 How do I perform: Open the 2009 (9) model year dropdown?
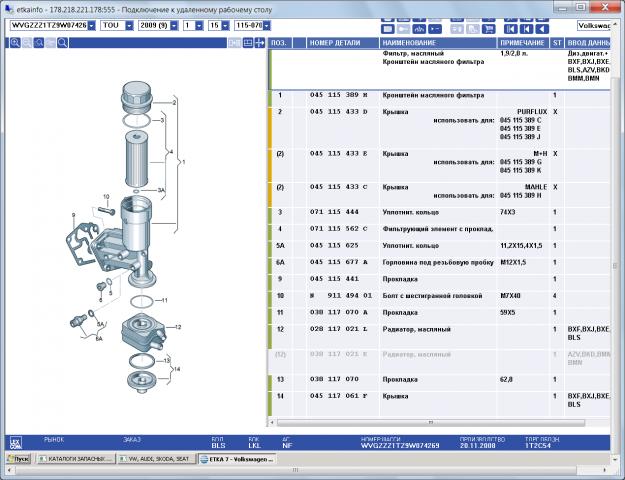click(x=174, y=26)
